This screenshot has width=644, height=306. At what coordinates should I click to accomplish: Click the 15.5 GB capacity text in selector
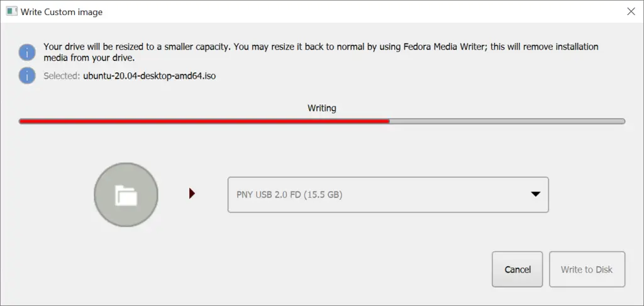[323, 195]
